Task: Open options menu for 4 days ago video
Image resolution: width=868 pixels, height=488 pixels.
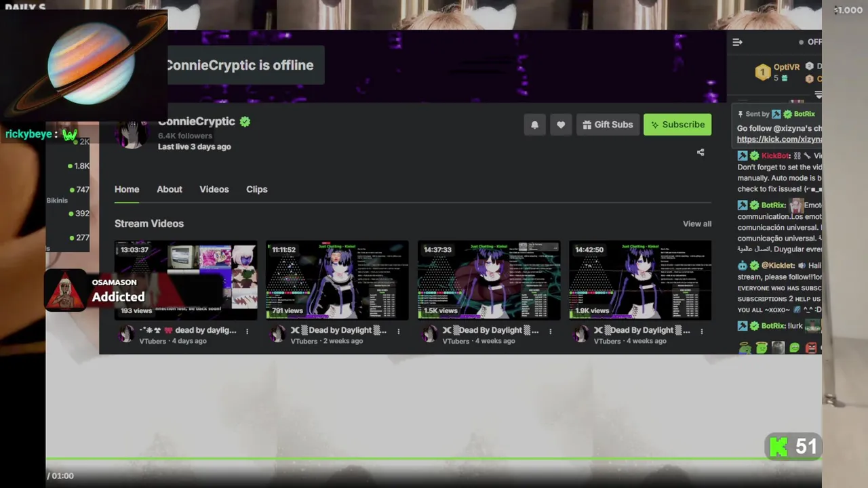Action: click(x=247, y=331)
